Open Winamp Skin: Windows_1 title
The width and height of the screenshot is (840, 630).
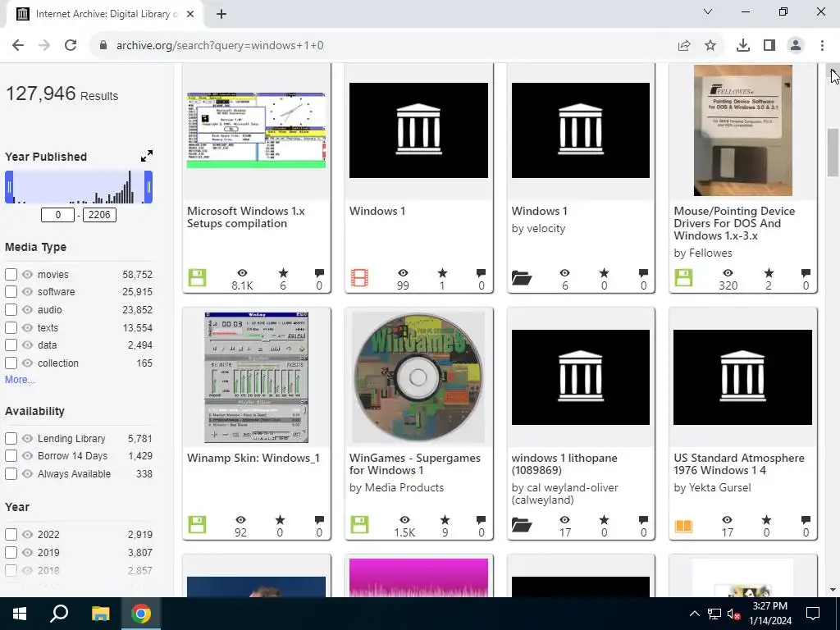tap(253, 458)
